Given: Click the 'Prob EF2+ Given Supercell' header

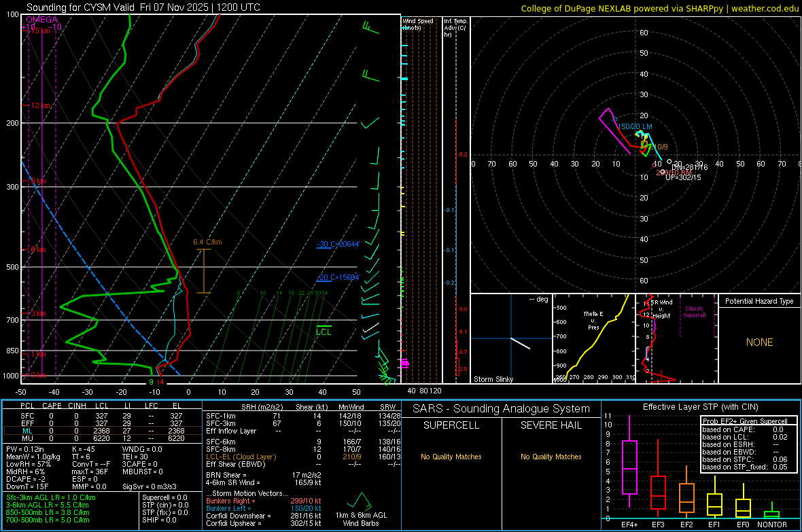Looking at the screenshot, I should (745, 421).
